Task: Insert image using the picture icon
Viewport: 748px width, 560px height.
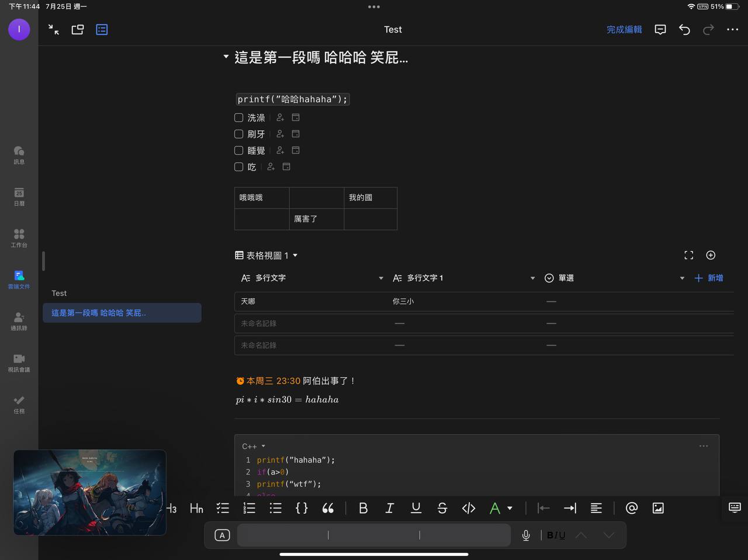Action: point(658,508)
